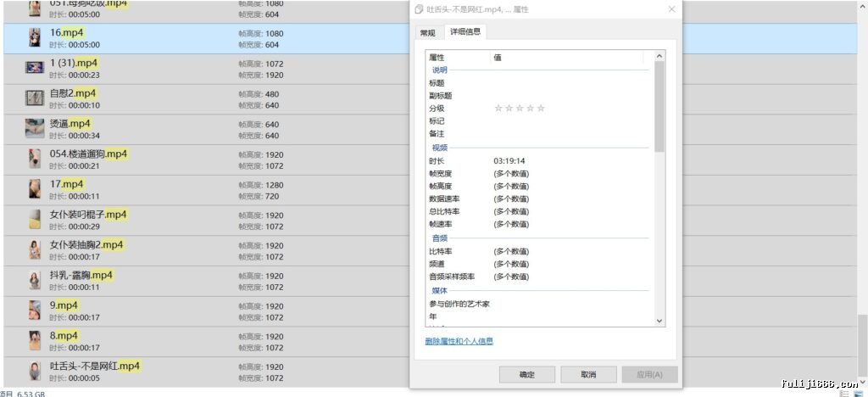The height and width of the screenshot is (397, 868).
Task: Select the 比特率 property row
Action: (537, 251)
